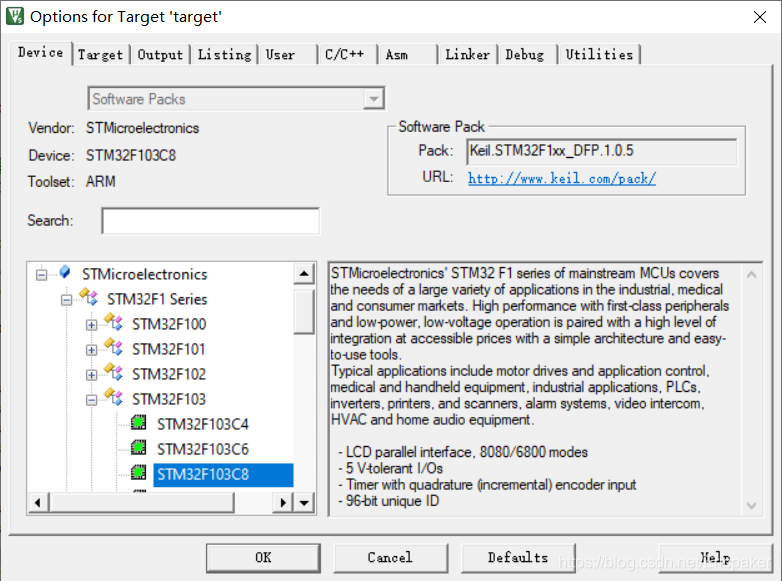
Task: Select the STM32F101 tree label
Action: pos(169,350)
